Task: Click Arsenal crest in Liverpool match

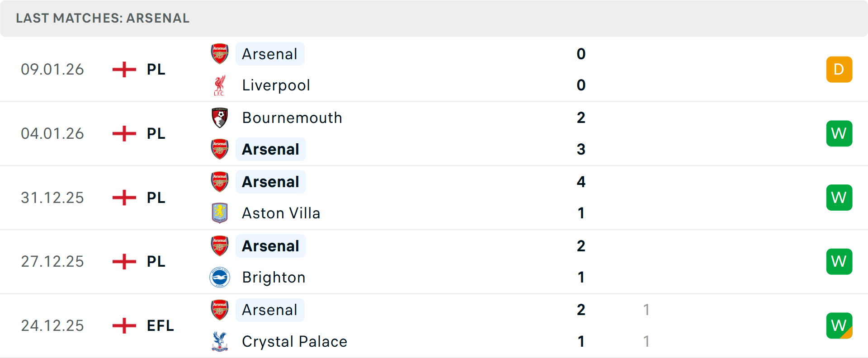Action: coord(220,54)
